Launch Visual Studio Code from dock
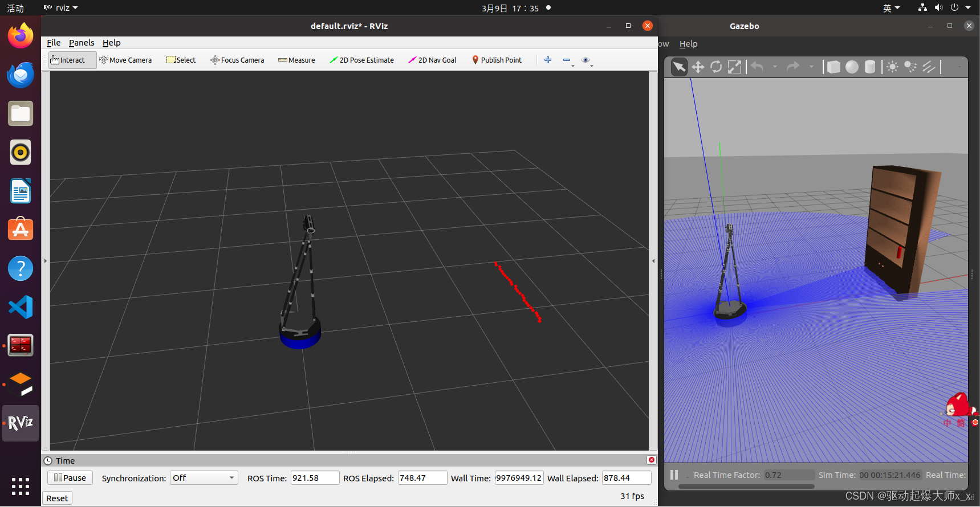Viewport: 980px width, 507px height. (21, 307)
